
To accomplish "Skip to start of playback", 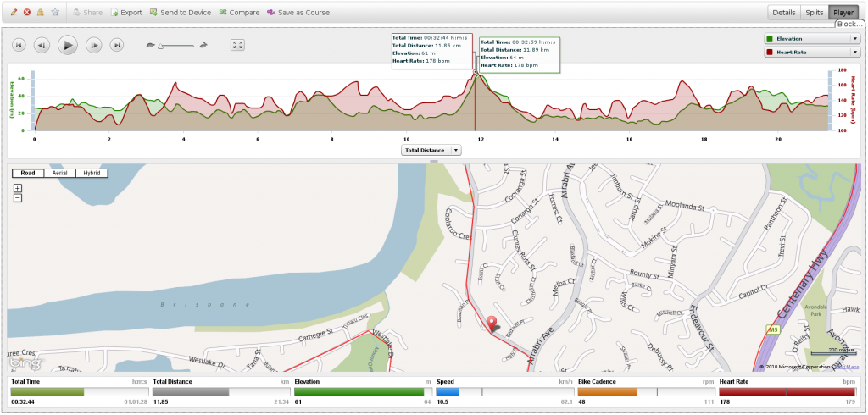I will pyautogui.click(x=19, y=46).
